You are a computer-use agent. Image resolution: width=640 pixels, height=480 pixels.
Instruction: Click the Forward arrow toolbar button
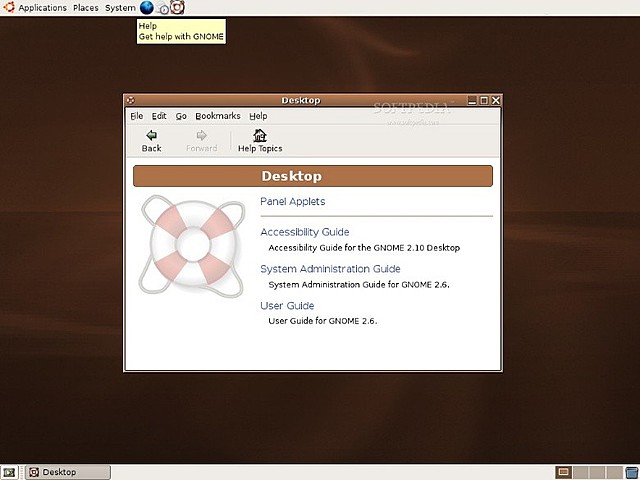click(x=201, y=141)
